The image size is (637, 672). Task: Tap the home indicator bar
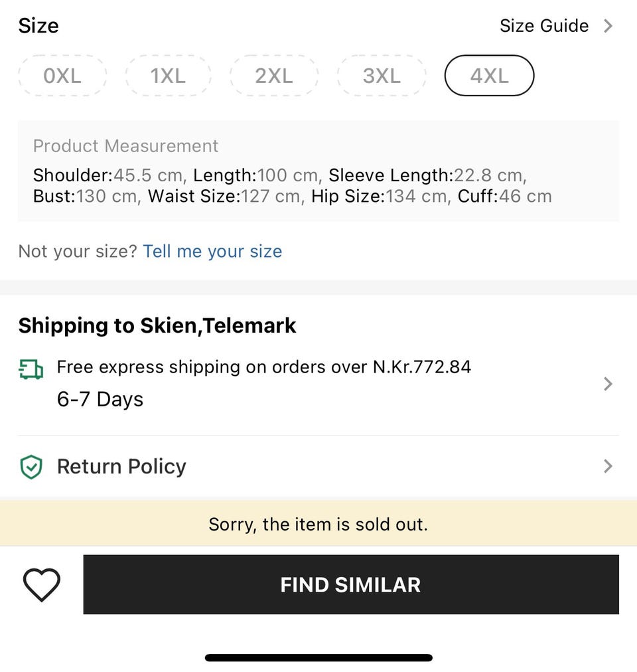pyautogui.click(x=318, y=657)
